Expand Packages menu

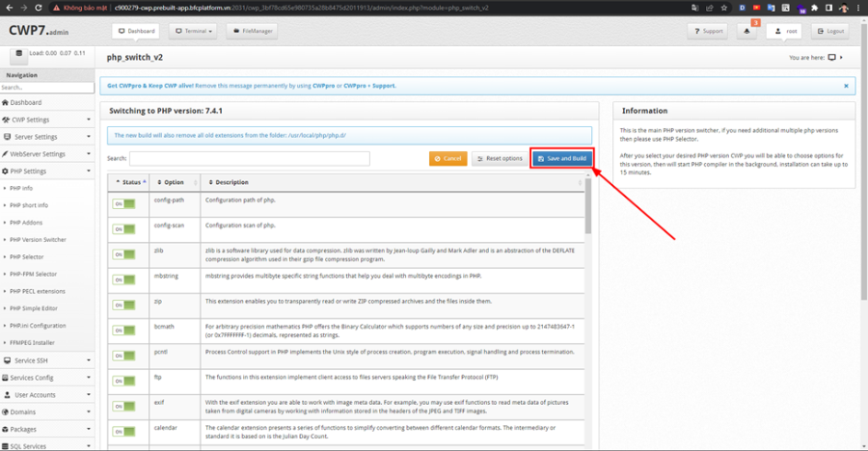[47, 429]
